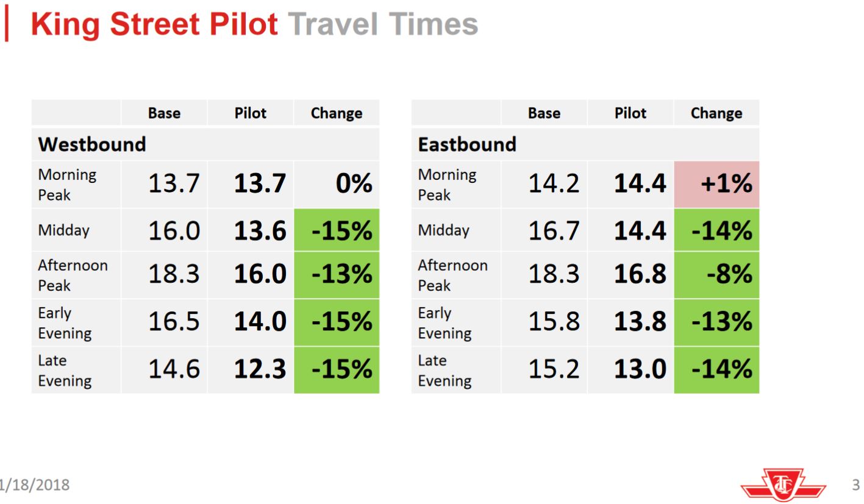Click the slide number 3 in the footer
This screenshot has width=864, height=504.
click(x=855, y=485)
